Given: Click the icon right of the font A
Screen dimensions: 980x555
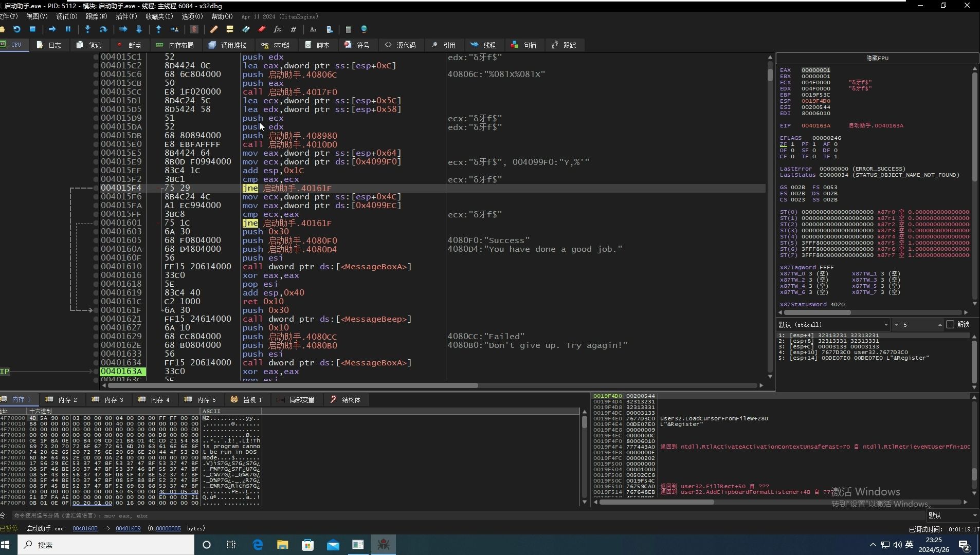Looking at the screenshot, I should (330, 29).
